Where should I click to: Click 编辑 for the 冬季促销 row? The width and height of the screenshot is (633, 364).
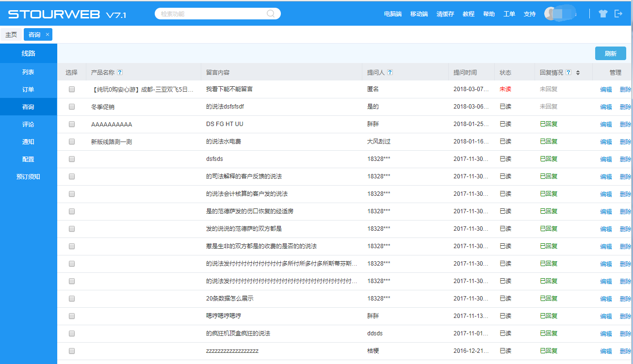tap(606, 107)
